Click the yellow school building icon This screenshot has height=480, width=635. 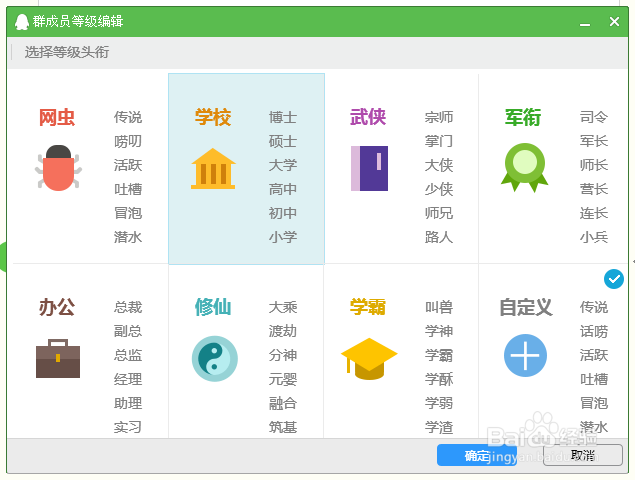tap(213, 169)
